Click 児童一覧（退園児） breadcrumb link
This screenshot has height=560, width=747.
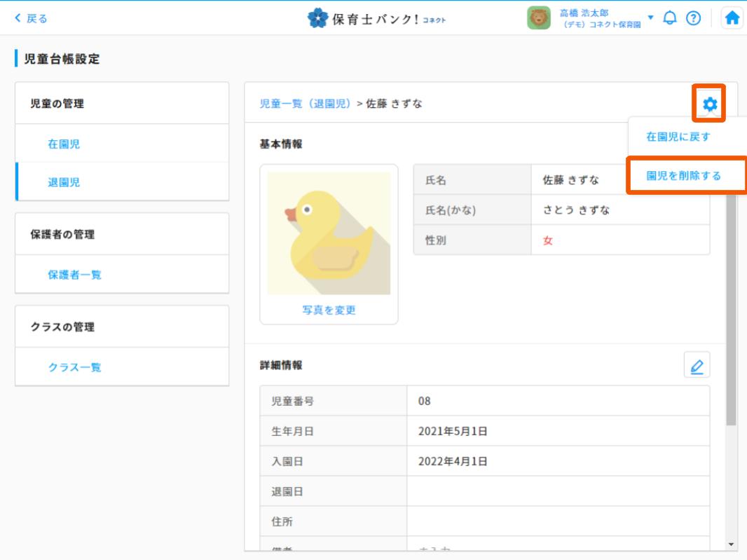tap(306, 104)
